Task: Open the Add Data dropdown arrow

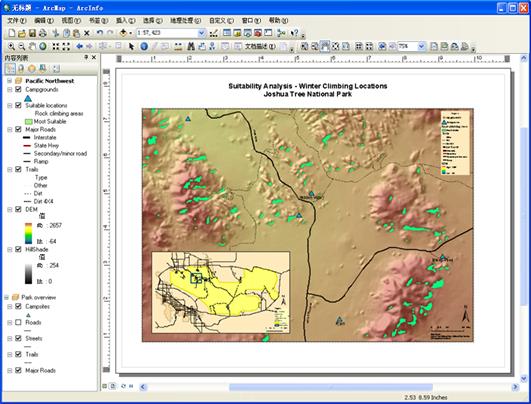Action: (130, 33)
